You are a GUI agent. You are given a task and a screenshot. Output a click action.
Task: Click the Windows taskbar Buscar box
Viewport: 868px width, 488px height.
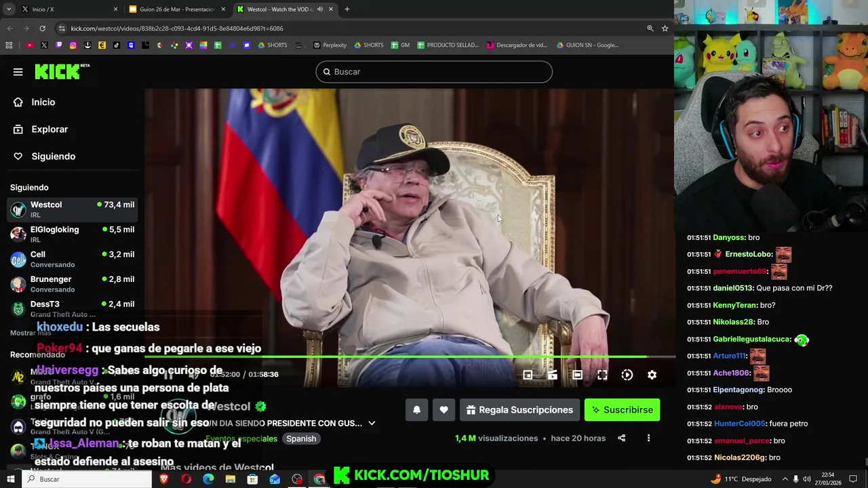(86, 479)
